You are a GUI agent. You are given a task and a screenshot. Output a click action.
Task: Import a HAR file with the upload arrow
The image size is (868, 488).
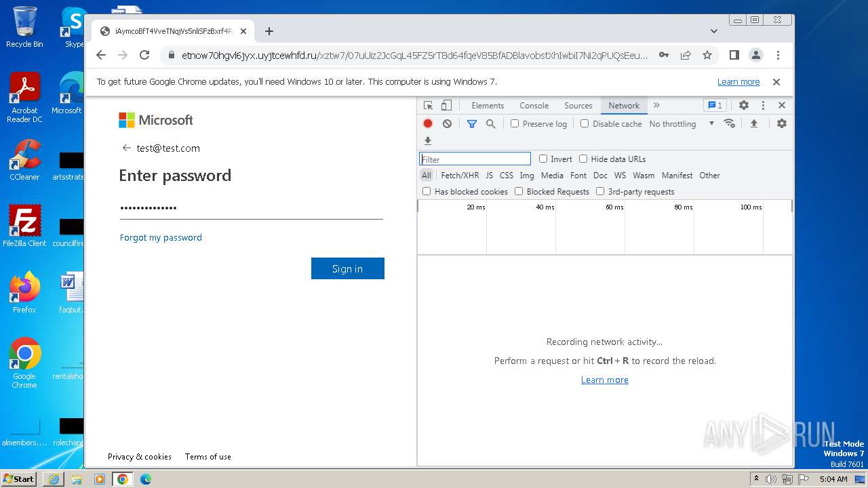pos(753,123)
